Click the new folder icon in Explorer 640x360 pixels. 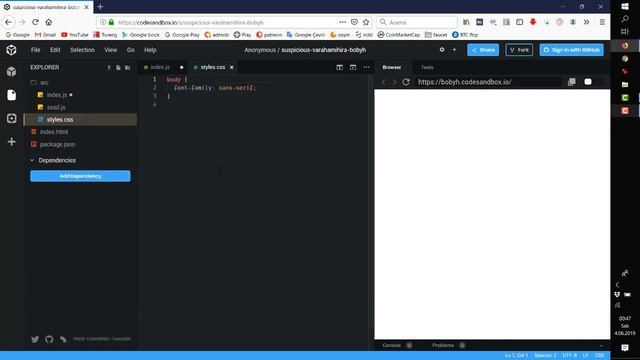click(x=128, y=68)
